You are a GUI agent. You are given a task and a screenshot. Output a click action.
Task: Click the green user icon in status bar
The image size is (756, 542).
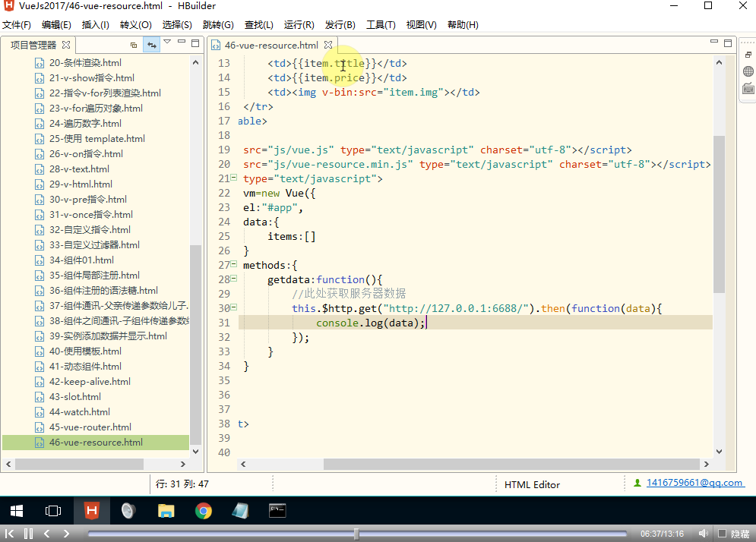coord(637,483)
